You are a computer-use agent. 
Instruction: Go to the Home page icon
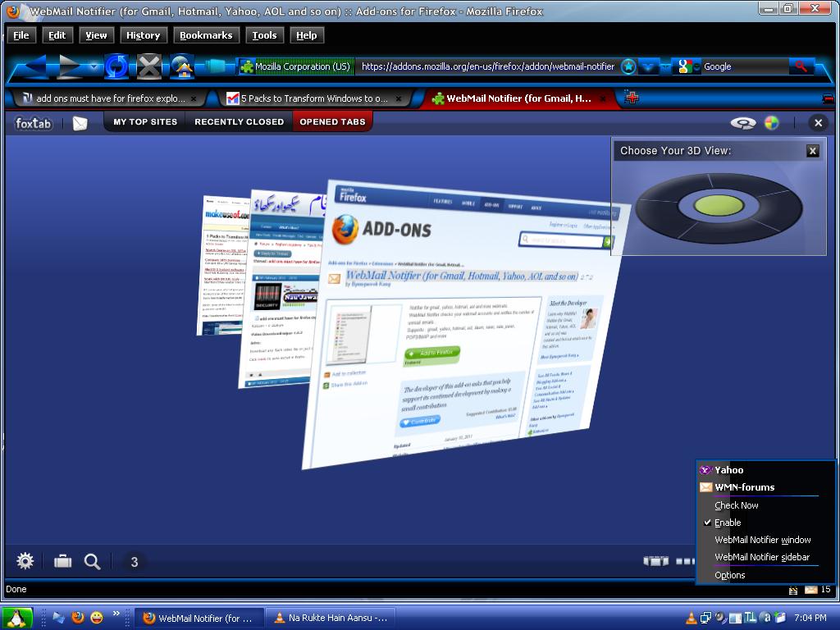coord(182,67)
